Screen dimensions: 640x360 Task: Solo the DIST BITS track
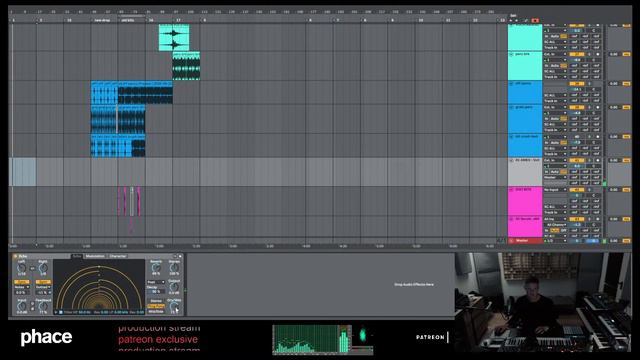coord(589,190)
